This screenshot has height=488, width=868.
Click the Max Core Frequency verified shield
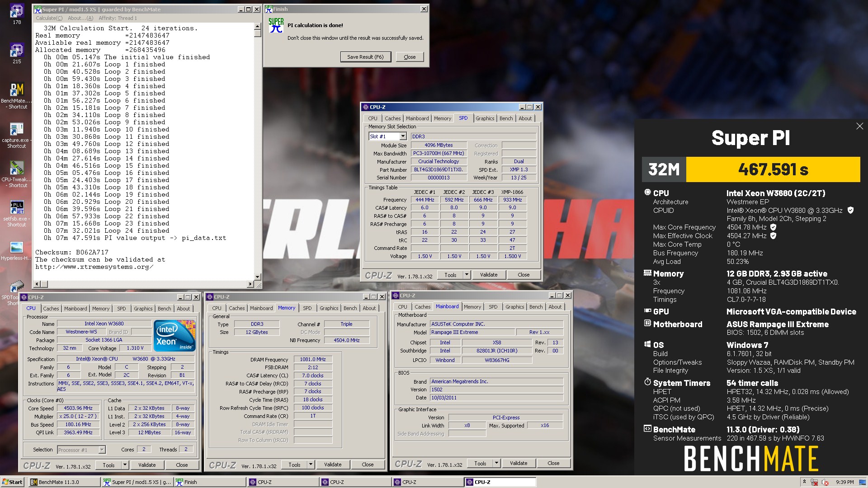pos(773,227)
